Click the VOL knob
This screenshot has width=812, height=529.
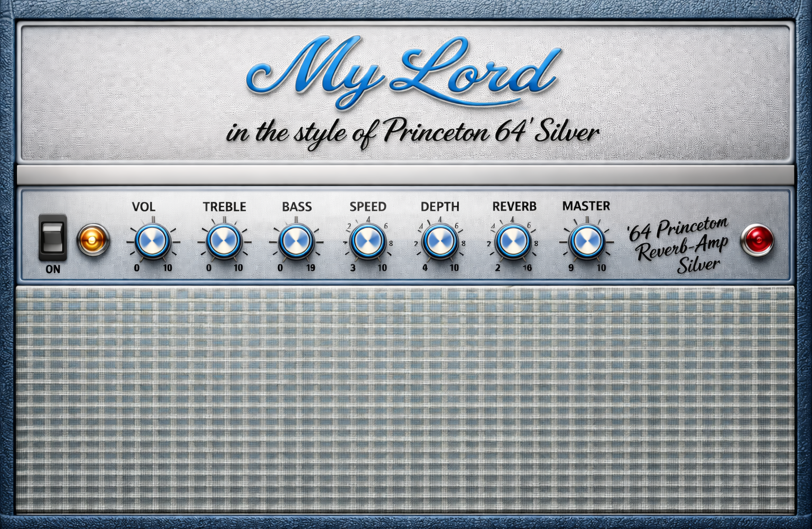(x=153, y=241)
